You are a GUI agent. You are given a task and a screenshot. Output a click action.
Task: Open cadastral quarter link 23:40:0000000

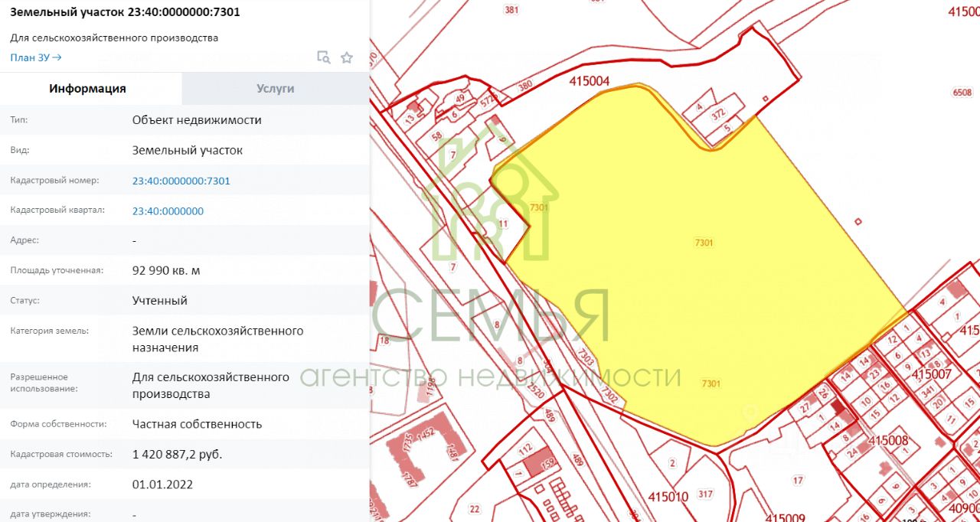(168, 211)
